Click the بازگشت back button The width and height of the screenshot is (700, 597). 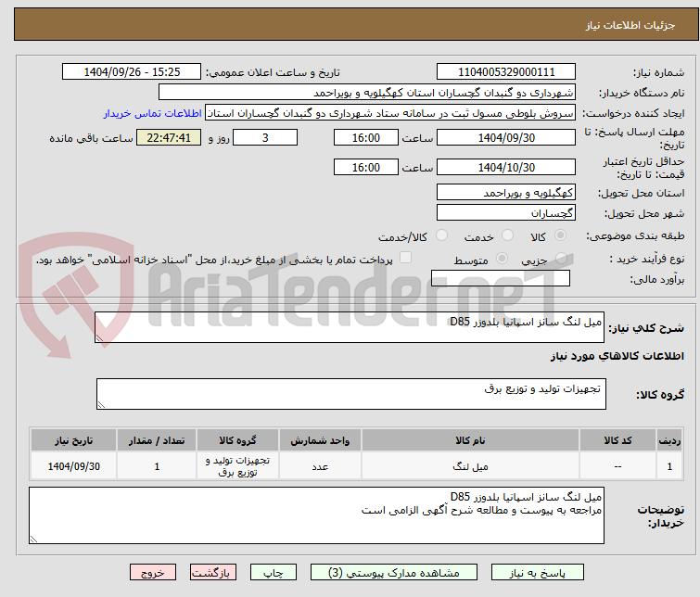213,573
